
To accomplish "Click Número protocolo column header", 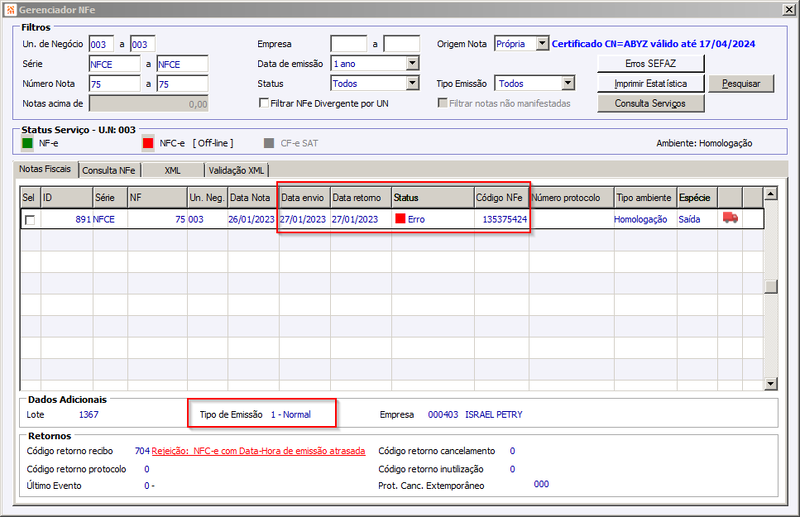I will [571, 198].
